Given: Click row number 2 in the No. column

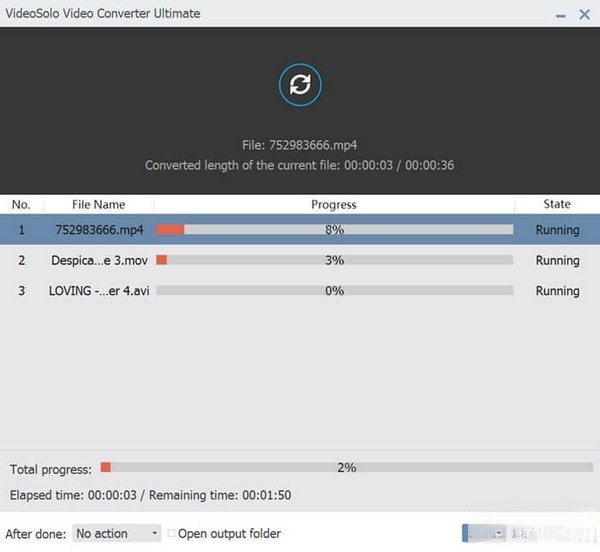Looking at the screenshot, I should (21, 260).
